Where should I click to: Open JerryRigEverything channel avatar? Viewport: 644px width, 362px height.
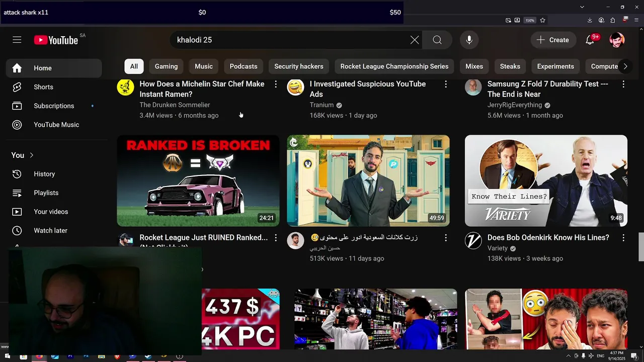tap(473, 87)
